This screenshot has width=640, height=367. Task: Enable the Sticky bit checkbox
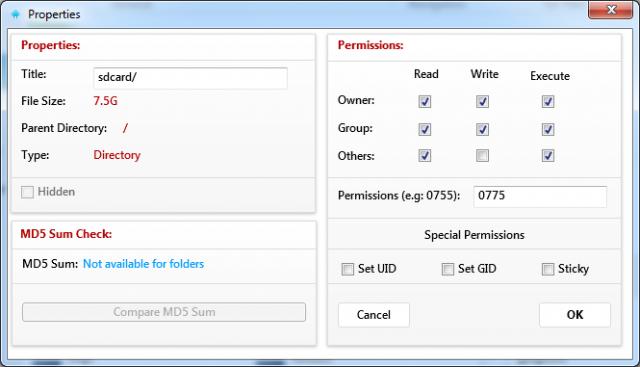(x=548, y=269)
